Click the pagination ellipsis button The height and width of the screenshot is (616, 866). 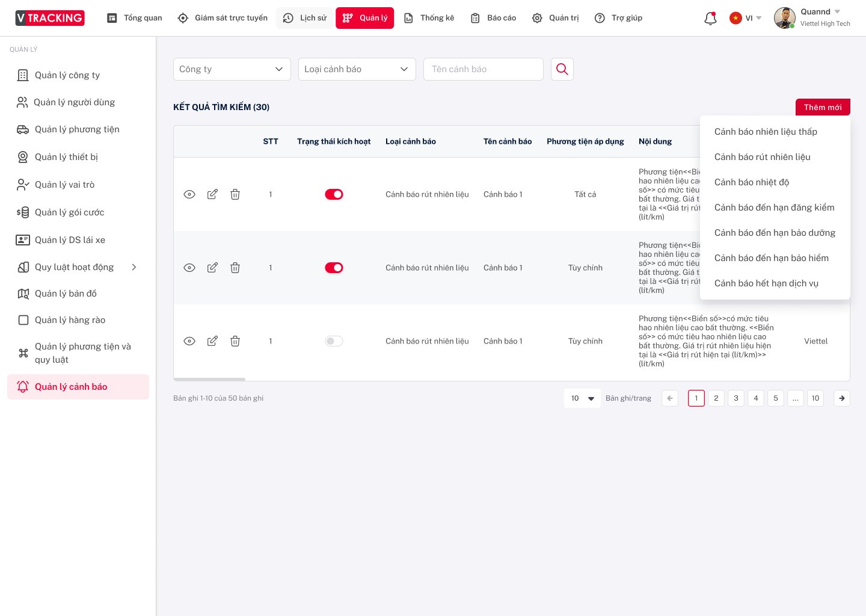(x=796, y=398)
